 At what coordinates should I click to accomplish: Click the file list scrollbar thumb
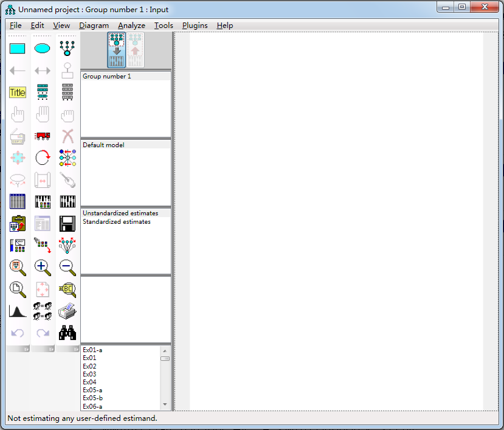165,359
